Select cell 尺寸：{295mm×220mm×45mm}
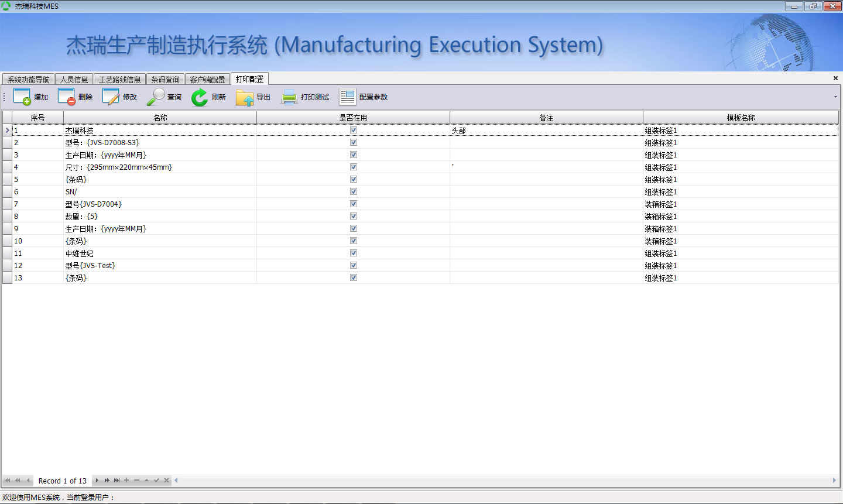The height and width of the screenshot is (504, 843). pyautogui.click(x=160, y=167)
